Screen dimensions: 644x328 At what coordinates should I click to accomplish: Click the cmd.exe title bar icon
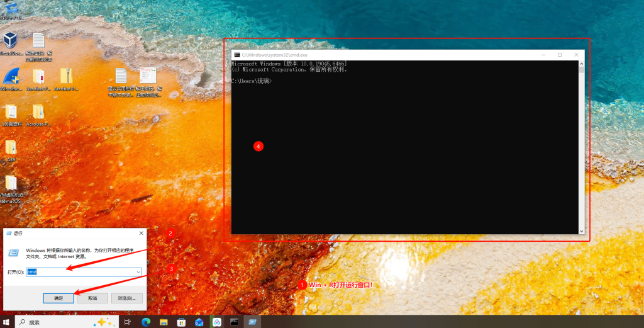click(x=237, y=55)
